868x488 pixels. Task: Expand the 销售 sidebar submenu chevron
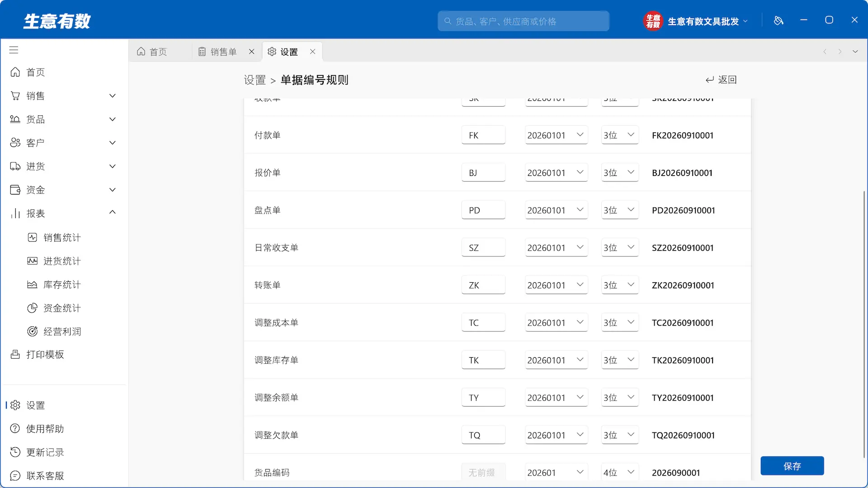[x=113, y=96]
